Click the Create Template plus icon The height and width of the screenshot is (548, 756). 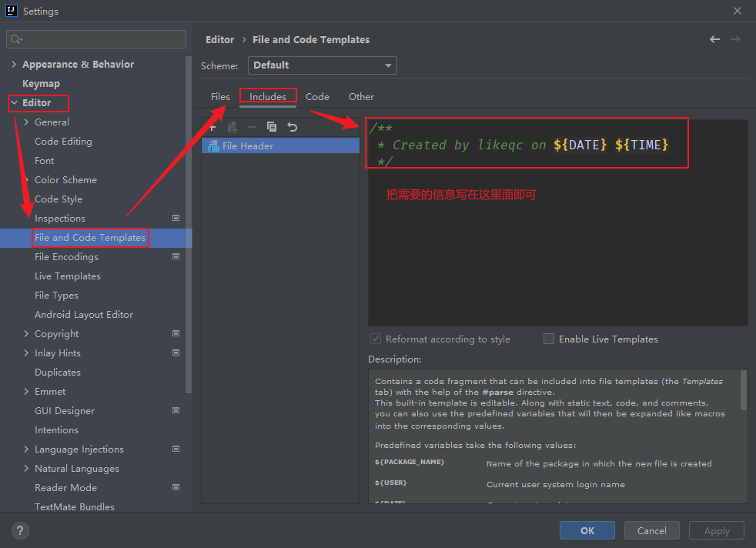click(213, 127)
